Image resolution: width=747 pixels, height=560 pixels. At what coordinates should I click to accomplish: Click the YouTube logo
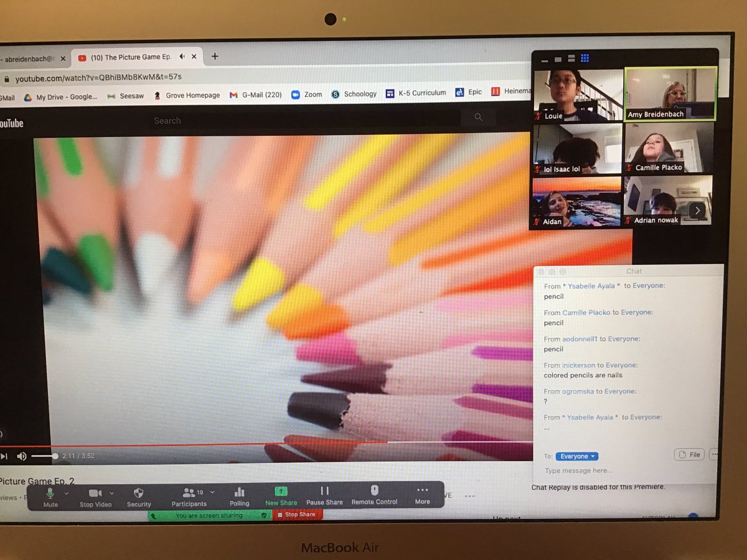coord(11,123)
